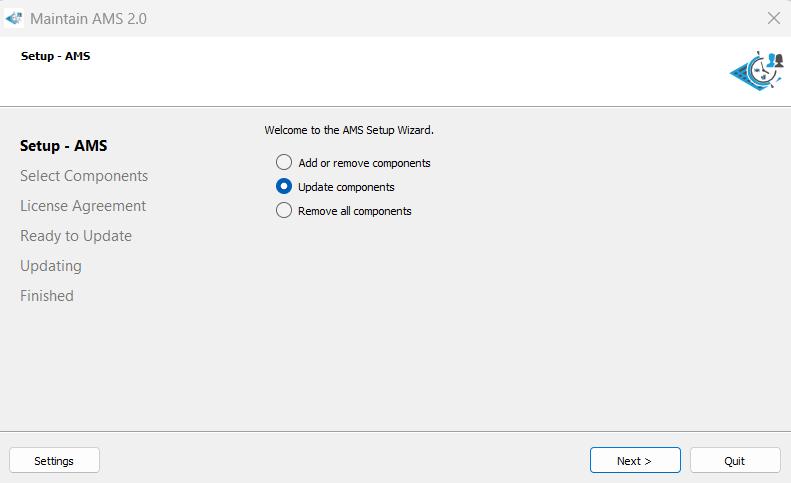Click the 'Maintain AMS 2.0' window title text
The image size is (791, 483).
(x=88, y=19)
